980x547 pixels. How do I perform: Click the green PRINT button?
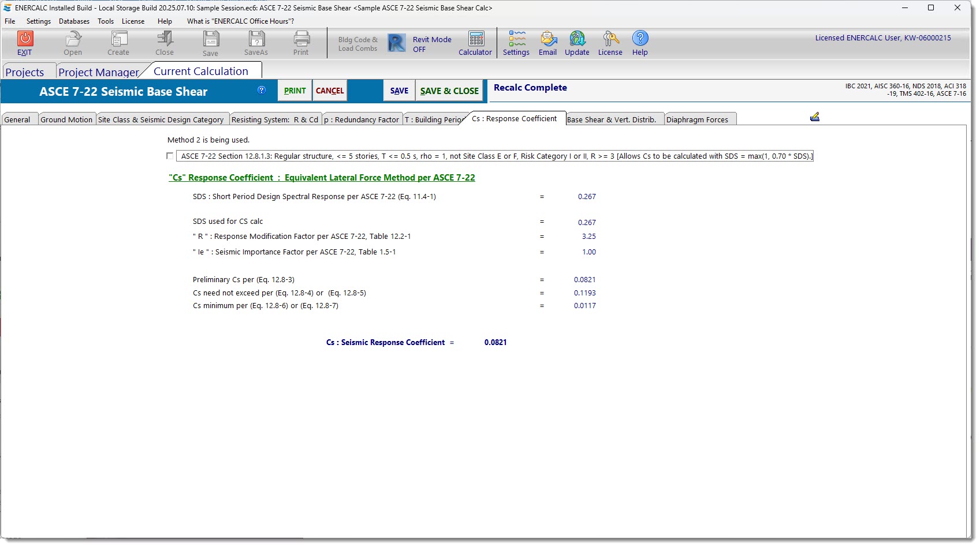click(295, 91)
